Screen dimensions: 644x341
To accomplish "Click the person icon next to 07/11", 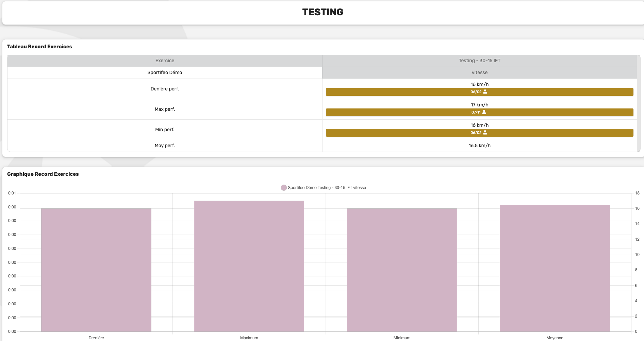I will pos(484,112).
